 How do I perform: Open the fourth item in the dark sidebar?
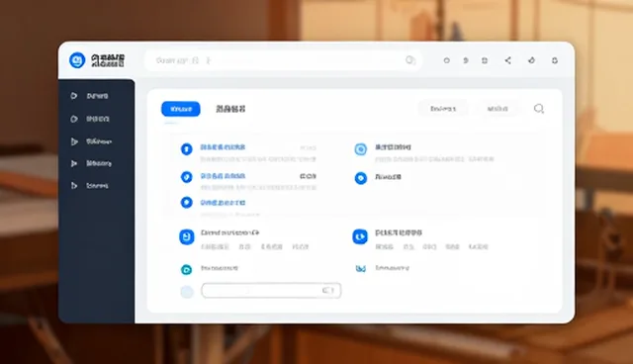[96, 163]
